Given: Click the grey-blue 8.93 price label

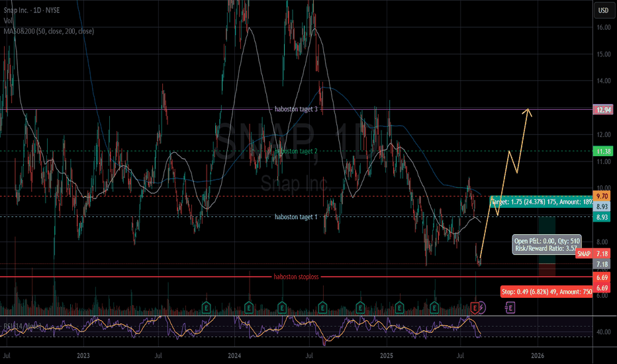Looking at the screenshot, I should 602,206.
